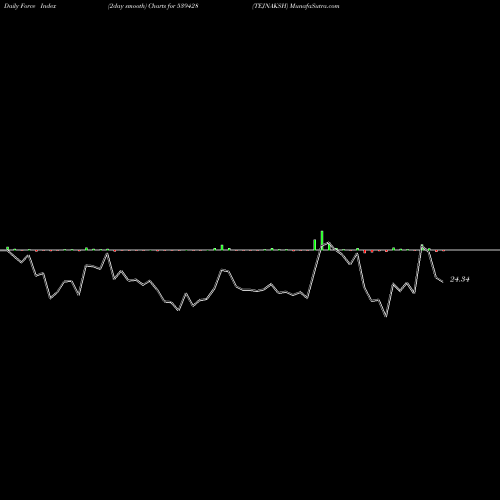Click the '(2day smooth) Charts for 539428' label
This screenshot has width=500, height=500.
coord(153,6)
